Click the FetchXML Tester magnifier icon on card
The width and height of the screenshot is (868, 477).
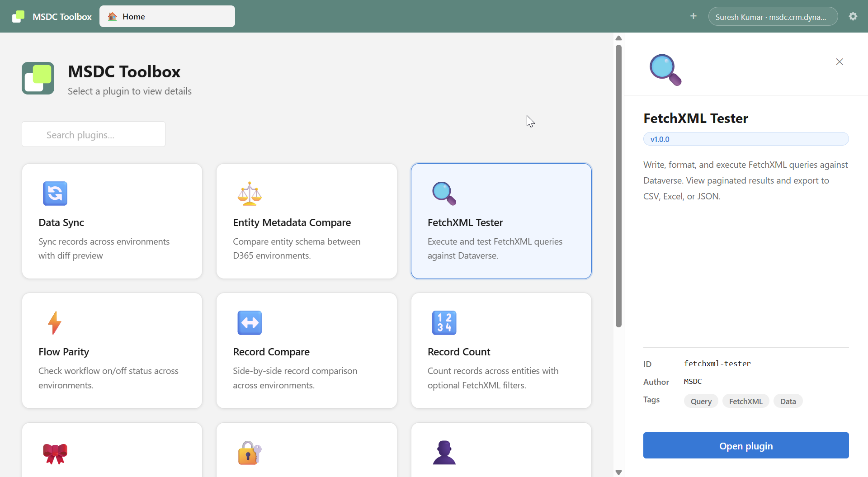[444, 194]
